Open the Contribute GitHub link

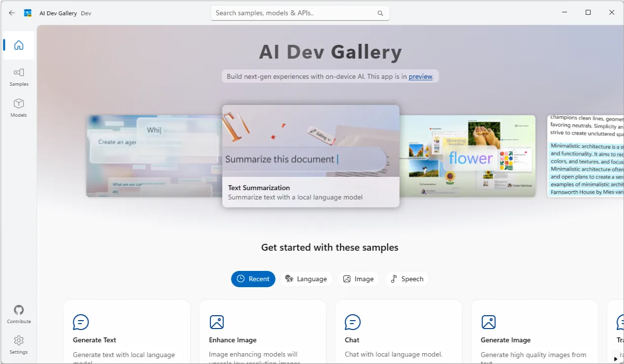19,314
